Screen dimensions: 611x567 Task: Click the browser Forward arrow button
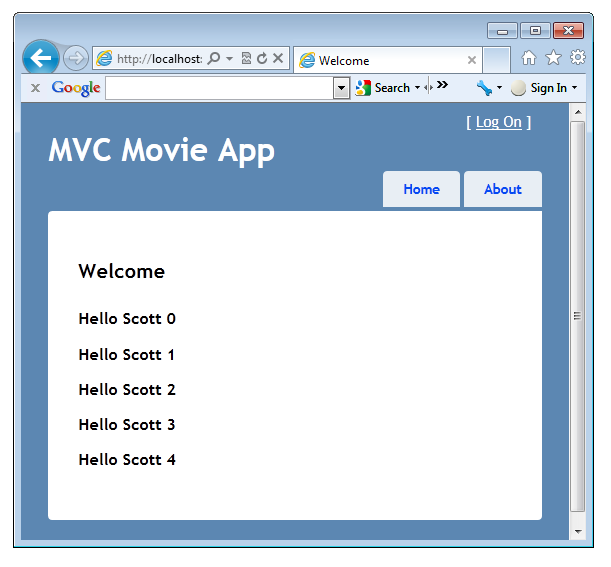pos(75,58)
